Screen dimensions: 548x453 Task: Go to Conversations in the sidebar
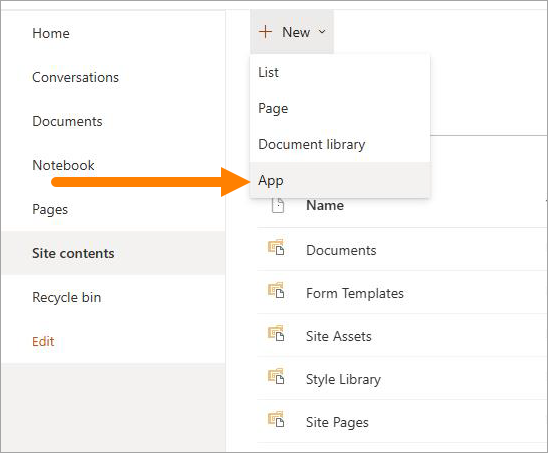click(x=75, y=77)
